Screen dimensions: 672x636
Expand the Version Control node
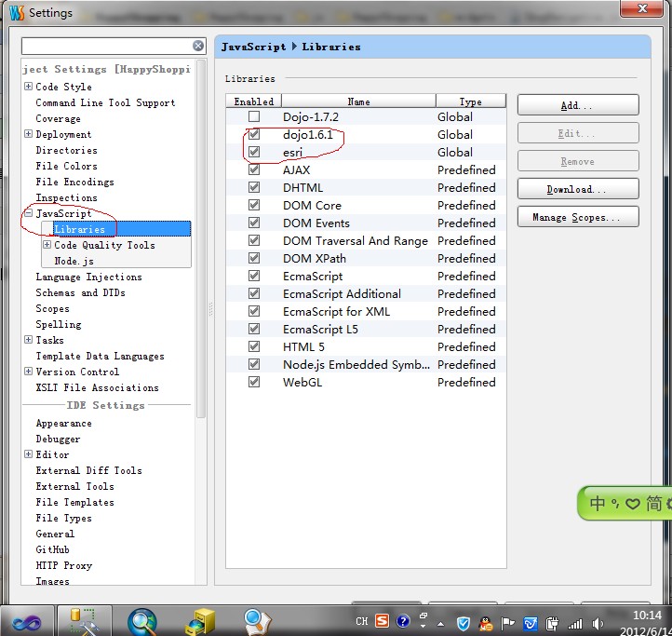click(x=28, y=371)
